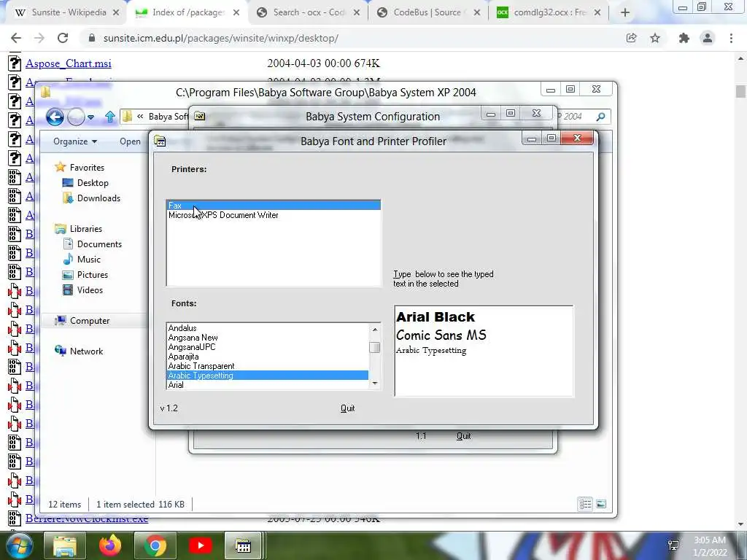747x560 pixels.
Task: Open Desktop in Explorer sidebar
Action: (86, 183)
